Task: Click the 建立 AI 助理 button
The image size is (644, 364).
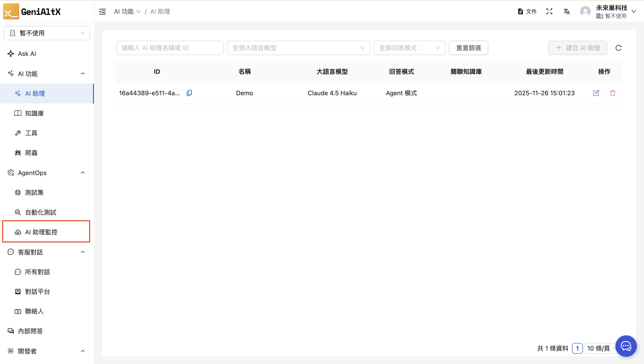Action: [x=578, y=48]
